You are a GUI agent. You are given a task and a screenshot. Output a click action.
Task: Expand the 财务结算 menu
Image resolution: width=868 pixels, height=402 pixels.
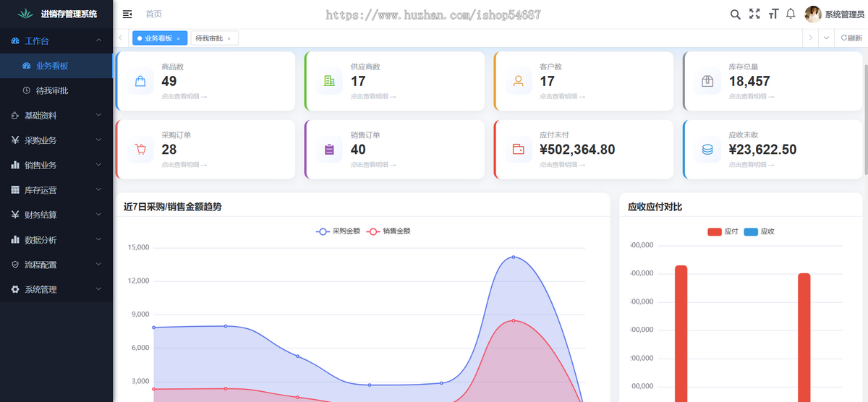(x=56, y=215)
